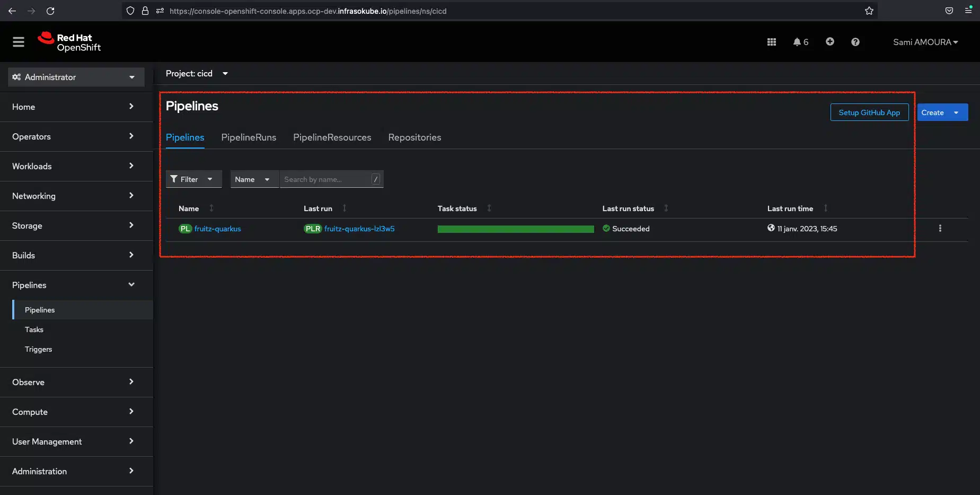Switch to the PipelineRuns tab
The width and height of the screenshot is (980, 495).
point(249,137)
